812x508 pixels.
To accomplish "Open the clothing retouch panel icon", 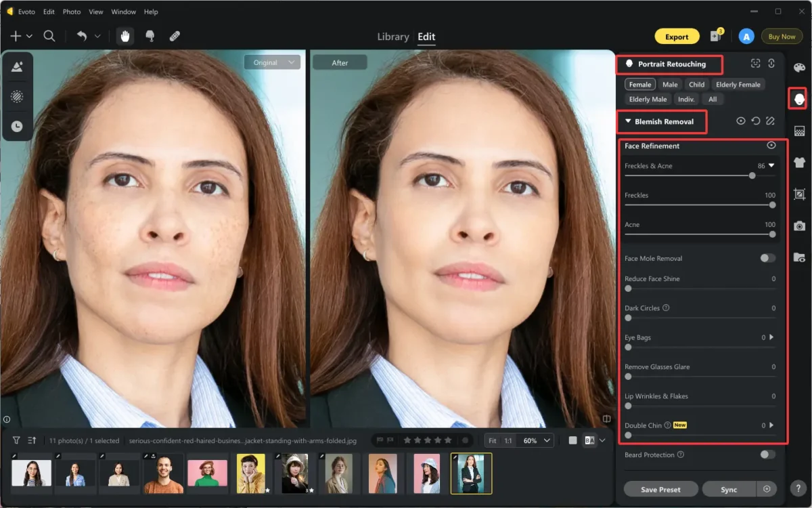I will [799, 163].
